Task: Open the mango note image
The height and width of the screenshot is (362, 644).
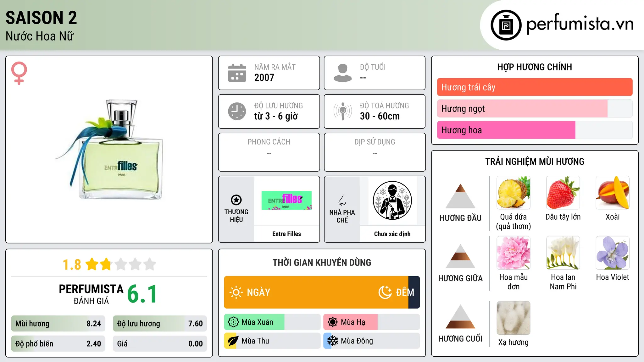Action: (613, 193)
